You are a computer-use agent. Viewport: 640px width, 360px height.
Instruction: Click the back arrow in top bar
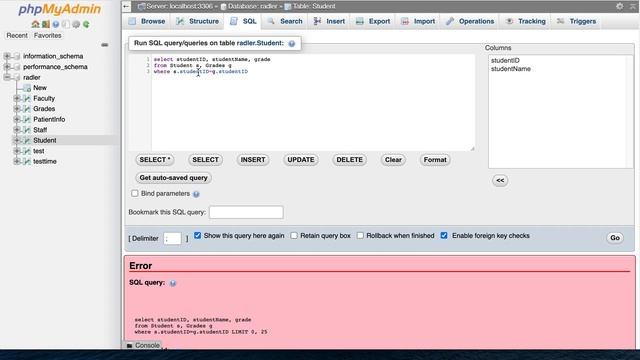click(126, 6)
